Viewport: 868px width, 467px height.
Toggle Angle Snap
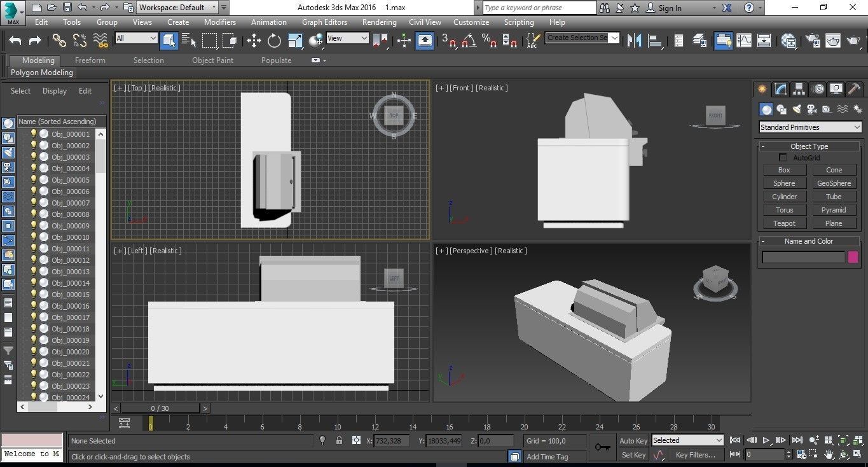click(x=469, y=41)
